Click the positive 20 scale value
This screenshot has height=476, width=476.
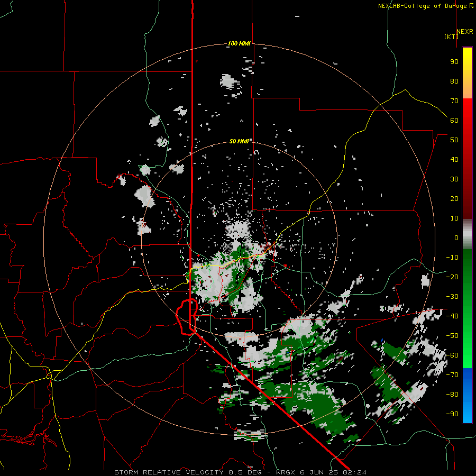click(x=454, y=199)
